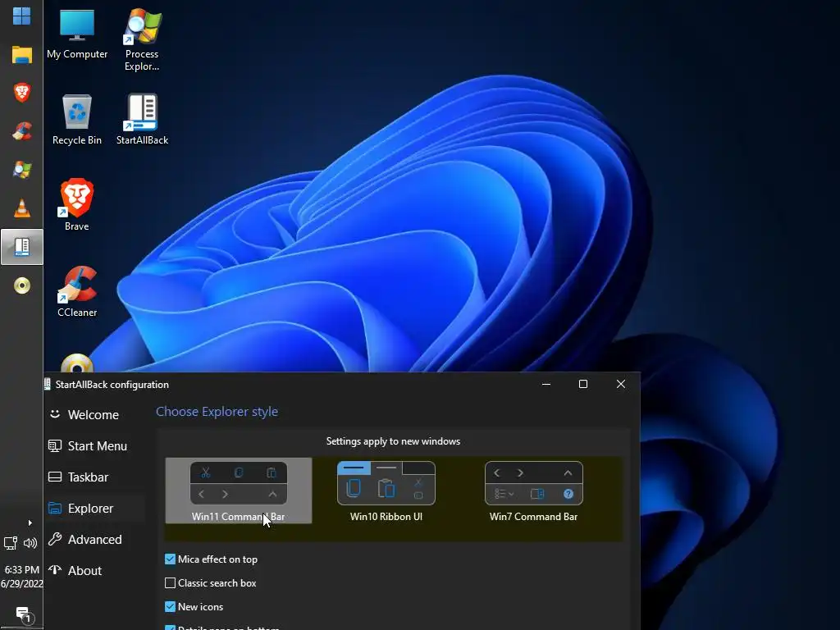This screenshot has height=630, width=840.
Task: Switch to Start Menu settings
Action: 94,445
